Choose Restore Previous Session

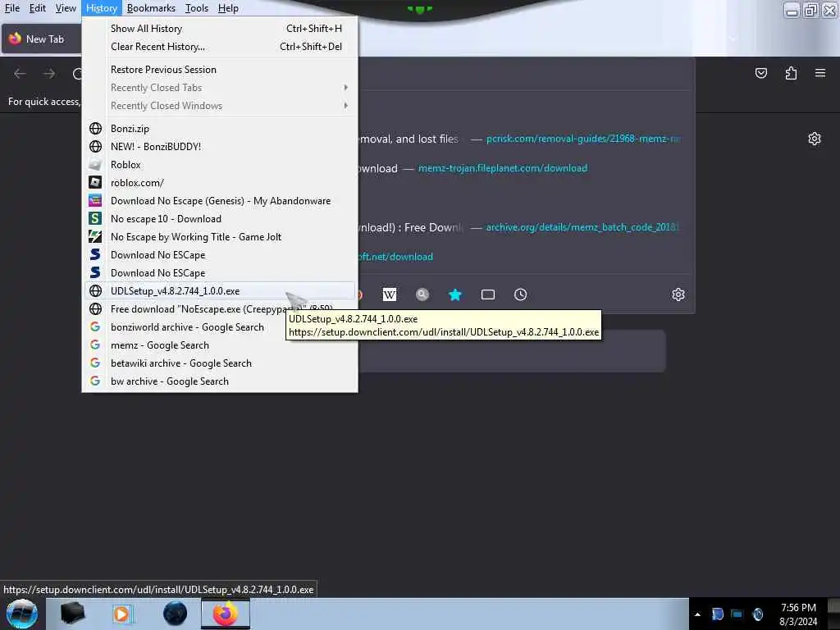[x=220, y=70]
